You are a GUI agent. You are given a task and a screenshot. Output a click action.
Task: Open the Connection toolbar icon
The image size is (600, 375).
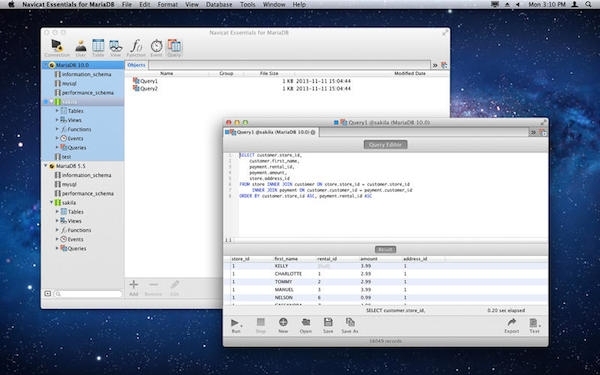click(57, 48)
